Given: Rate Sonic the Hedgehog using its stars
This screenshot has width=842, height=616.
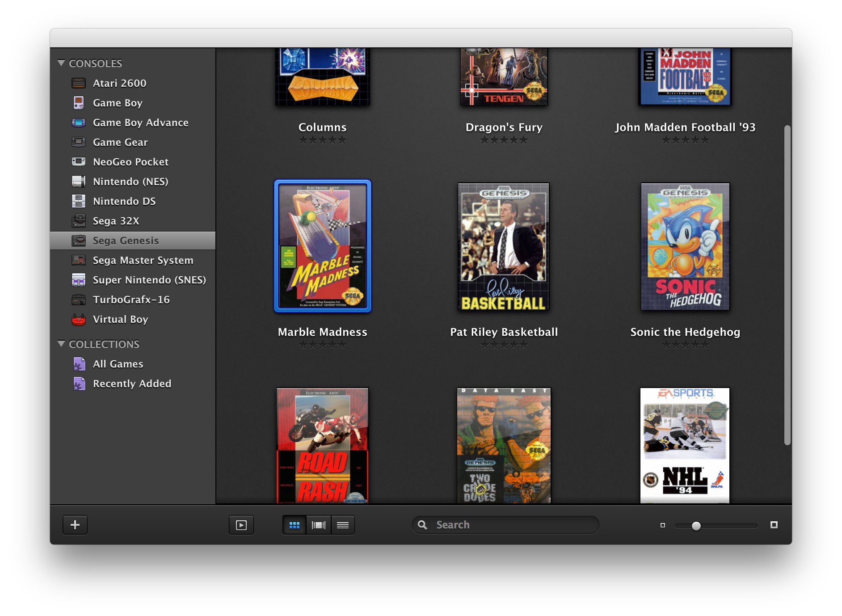Looking at the screenshot, I should coord(685,345).
